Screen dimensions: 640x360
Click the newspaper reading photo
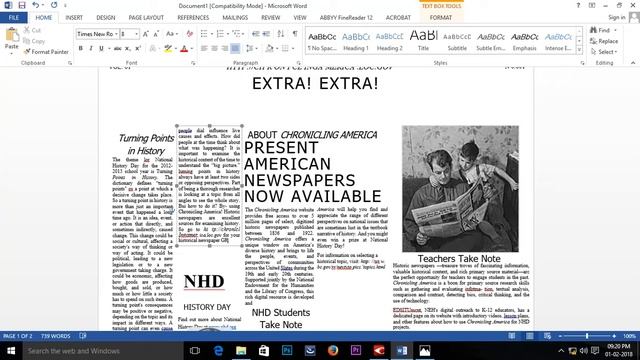point(460,189)
